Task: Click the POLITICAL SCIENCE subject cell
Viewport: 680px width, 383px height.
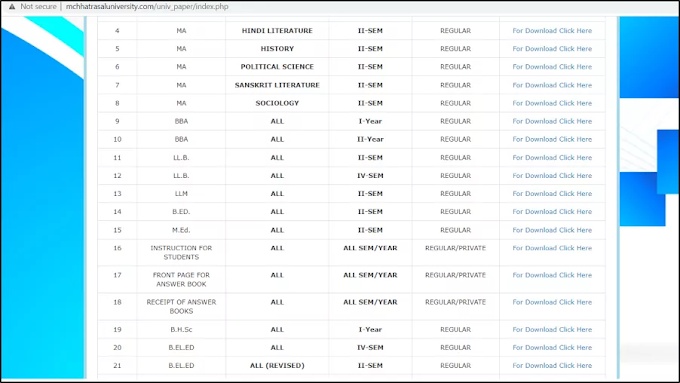Action: [277, 67]
